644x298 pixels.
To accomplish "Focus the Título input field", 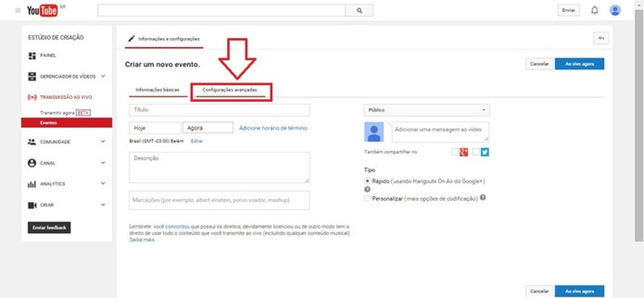I will pos(219,110).
